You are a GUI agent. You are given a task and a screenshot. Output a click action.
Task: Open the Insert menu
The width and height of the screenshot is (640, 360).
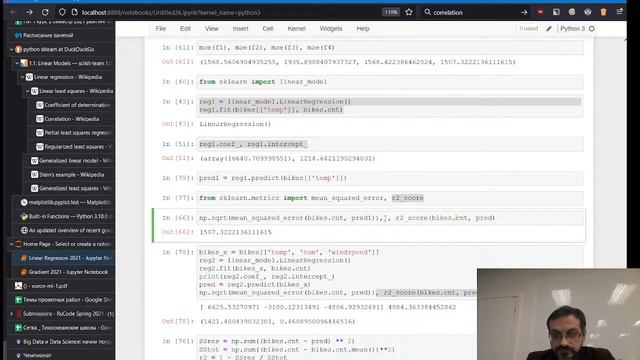click(x=240, y=29)
